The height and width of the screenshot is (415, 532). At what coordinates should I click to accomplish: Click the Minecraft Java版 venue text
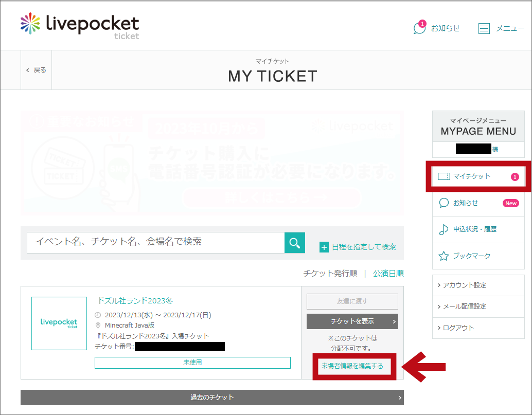(x=130, y=326)
